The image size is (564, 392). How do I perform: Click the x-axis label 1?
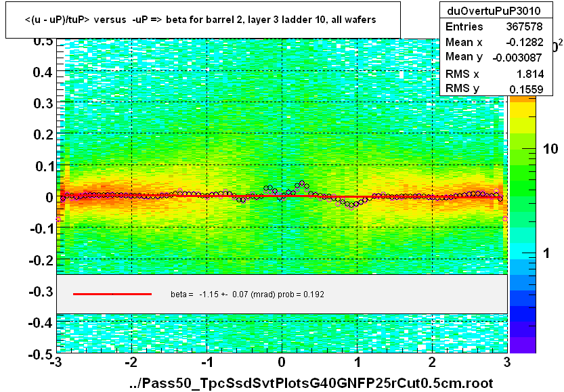357,362
